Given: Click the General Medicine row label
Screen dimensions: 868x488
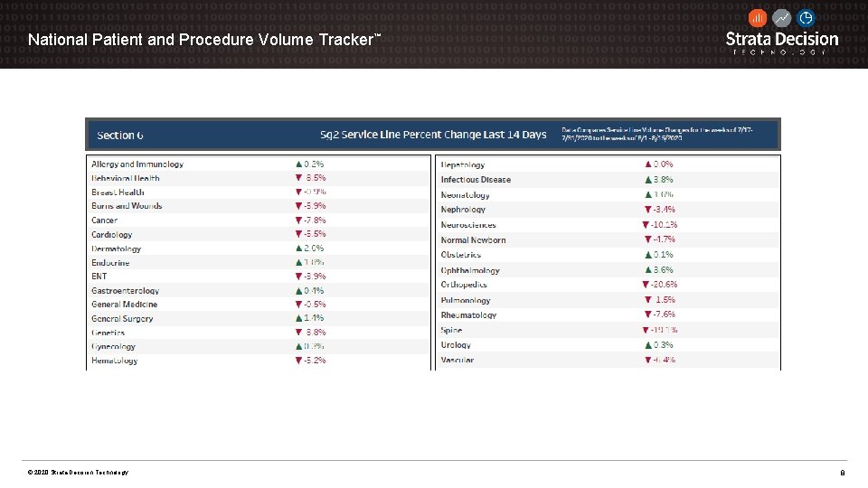Looking at the screenshot, I should click(x=125, y=305).
